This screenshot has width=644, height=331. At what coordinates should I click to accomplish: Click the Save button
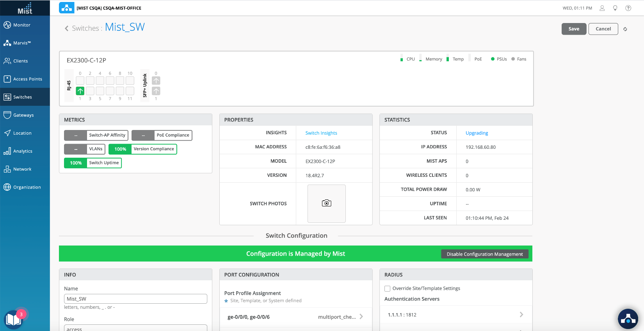(x=573, y=29)
